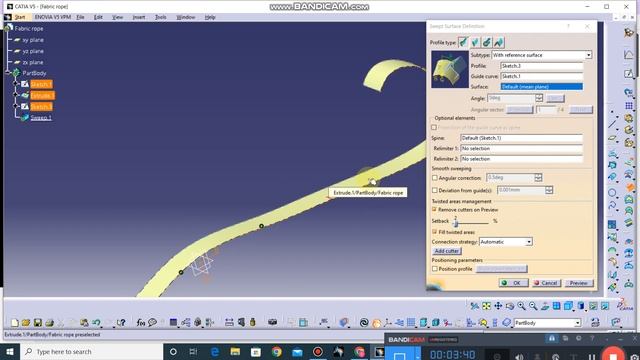The width and height of the screenshot is (640, 360).
Task: Click the Zoom In magnifier icon
Action: point(521,306)
